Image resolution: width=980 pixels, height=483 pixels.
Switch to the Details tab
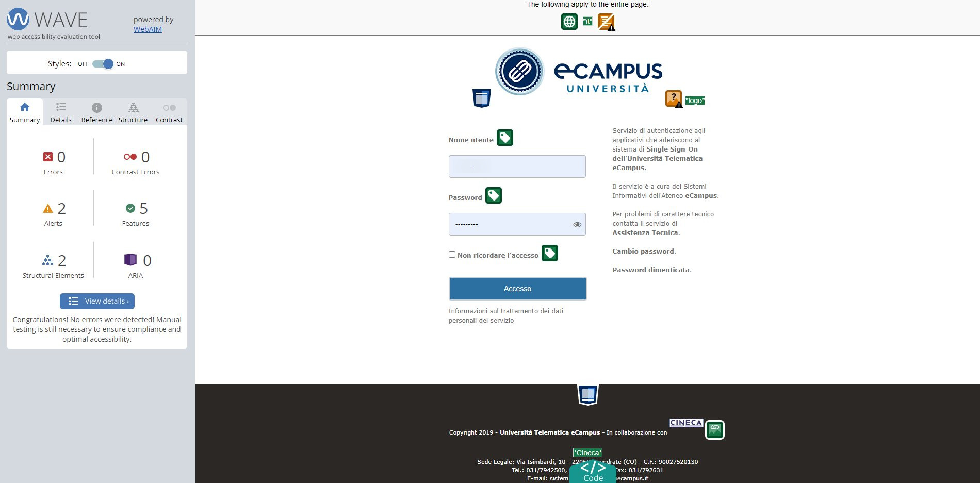point(61,112)
